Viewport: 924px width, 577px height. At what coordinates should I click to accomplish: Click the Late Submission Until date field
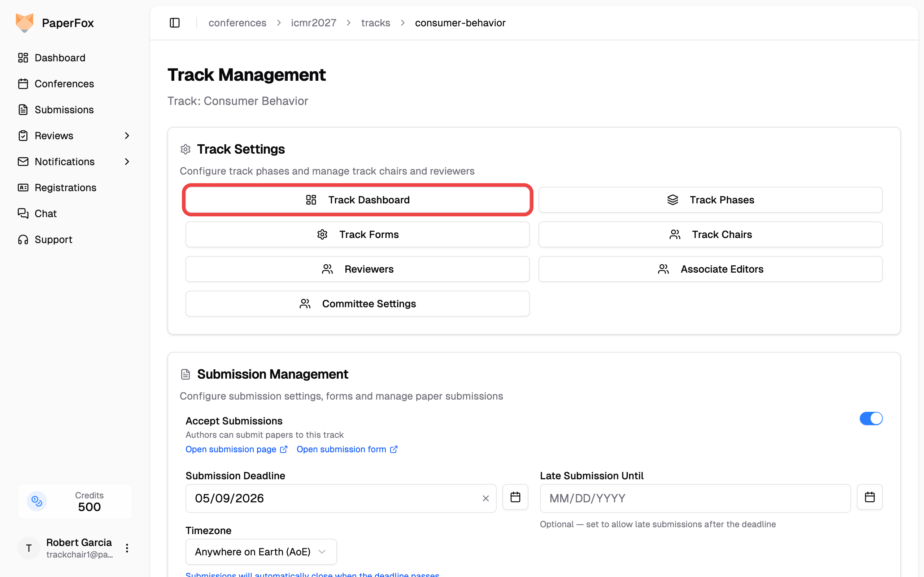[695, 498]
